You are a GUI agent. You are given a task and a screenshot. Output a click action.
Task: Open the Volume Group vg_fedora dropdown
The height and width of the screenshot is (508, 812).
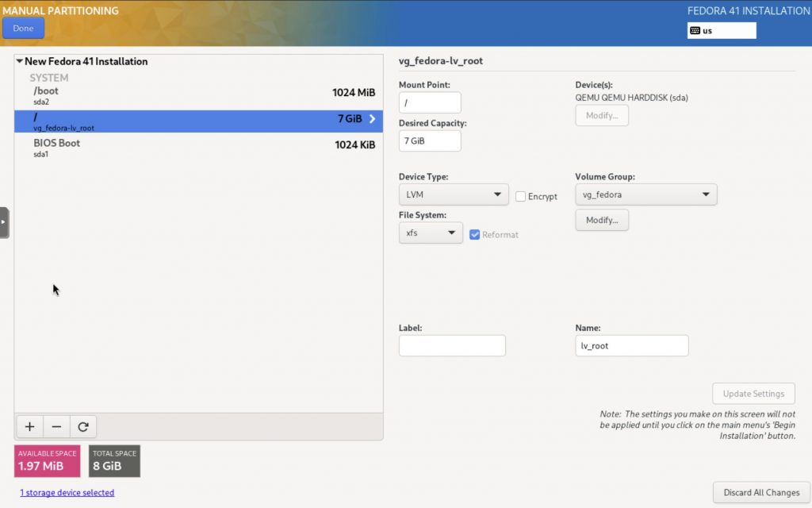[x=645, y=194]
